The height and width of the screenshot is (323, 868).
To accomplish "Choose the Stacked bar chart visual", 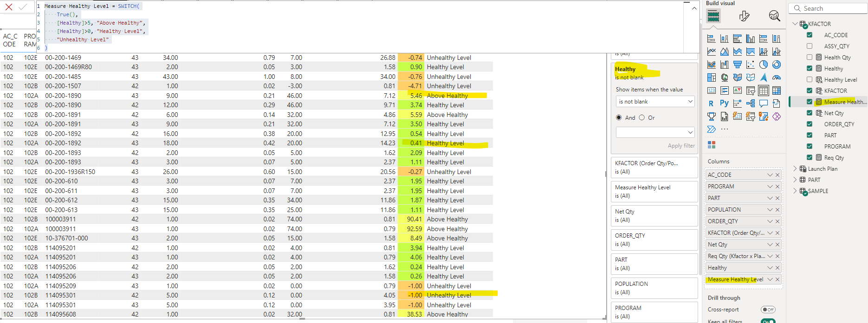I will 711,39.
